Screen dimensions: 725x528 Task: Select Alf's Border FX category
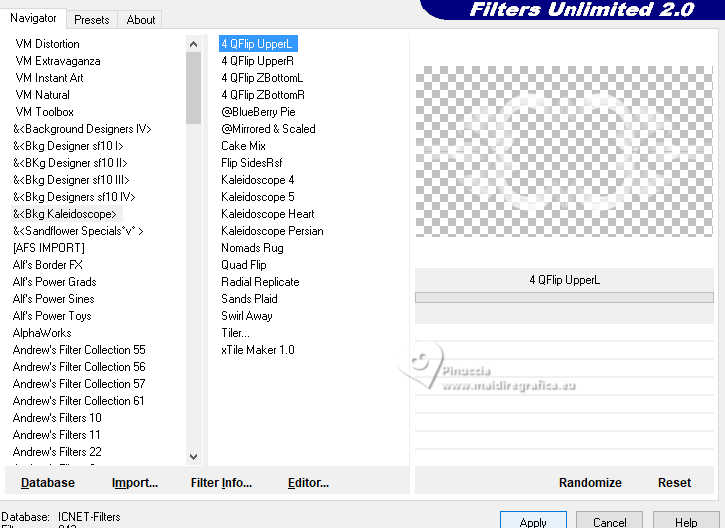coord(48,265)
